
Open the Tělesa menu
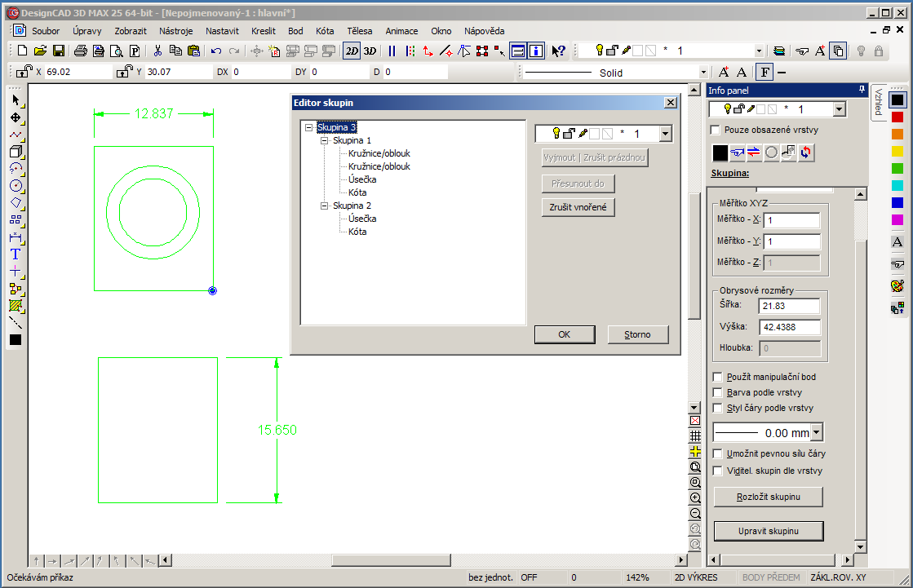pos(359,31)
